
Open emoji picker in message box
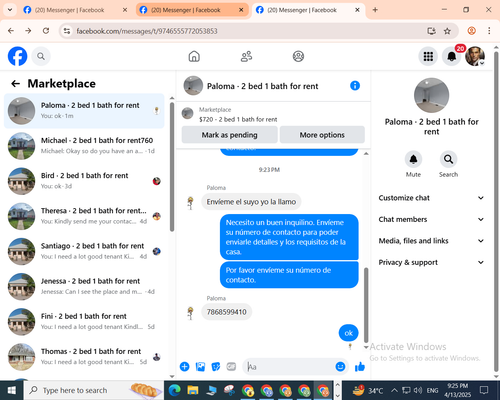[x=340, y=367]
